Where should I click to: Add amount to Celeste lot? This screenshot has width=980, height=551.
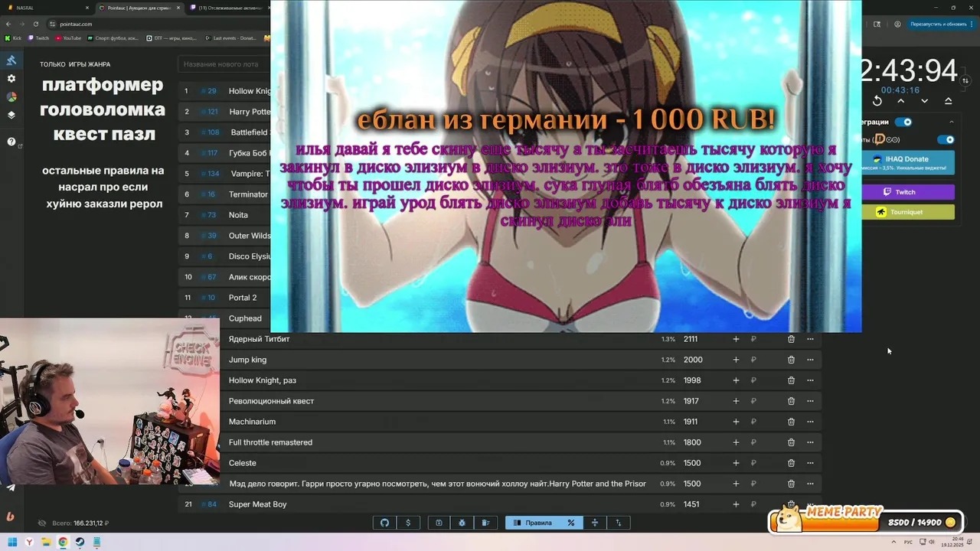coord(736,463)
